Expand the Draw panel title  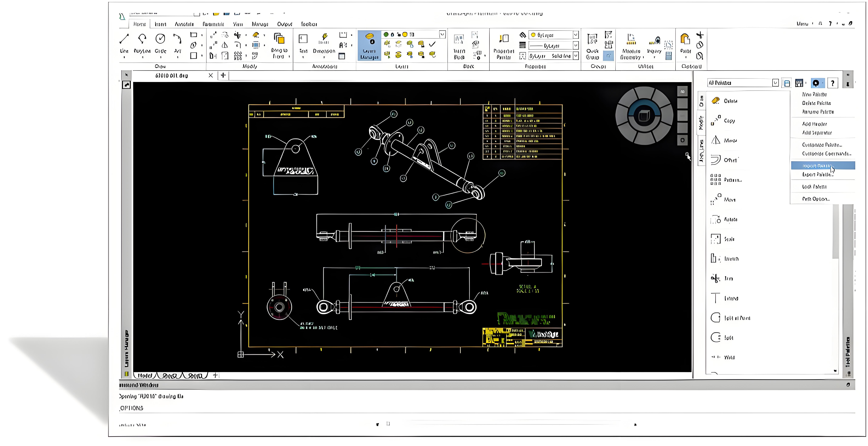click(x=160, y=66)
